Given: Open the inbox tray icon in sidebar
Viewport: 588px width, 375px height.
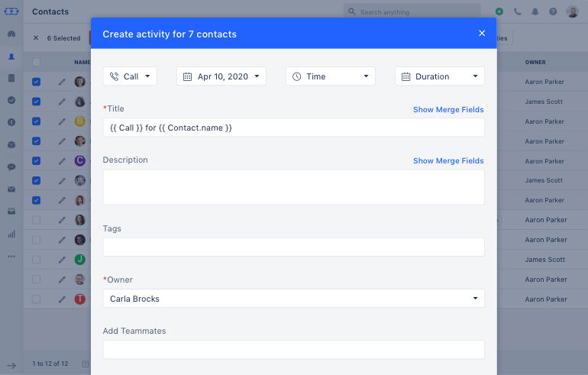Looking at the screenshot, I should [11, 211].
